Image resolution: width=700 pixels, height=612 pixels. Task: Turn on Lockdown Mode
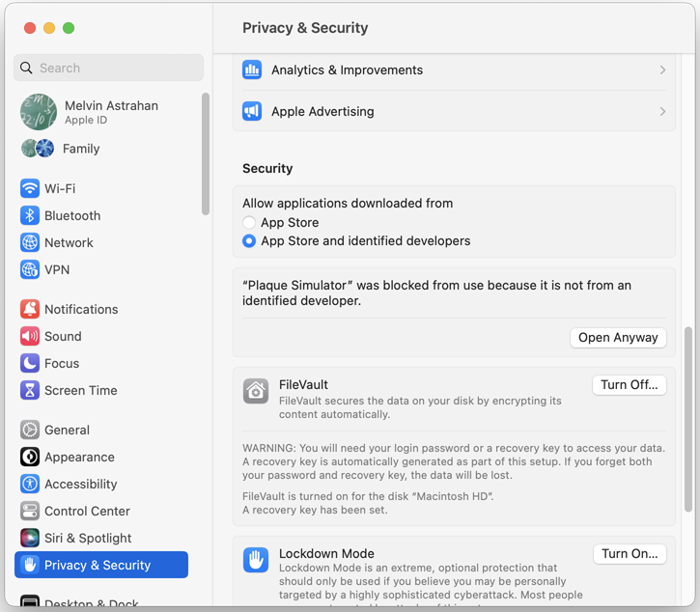[x=629, y=554]
